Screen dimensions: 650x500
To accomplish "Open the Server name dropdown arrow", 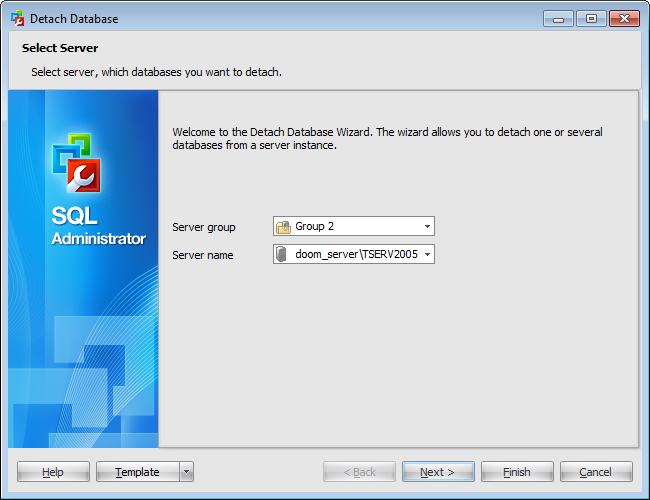I will [x=427, y=255].
